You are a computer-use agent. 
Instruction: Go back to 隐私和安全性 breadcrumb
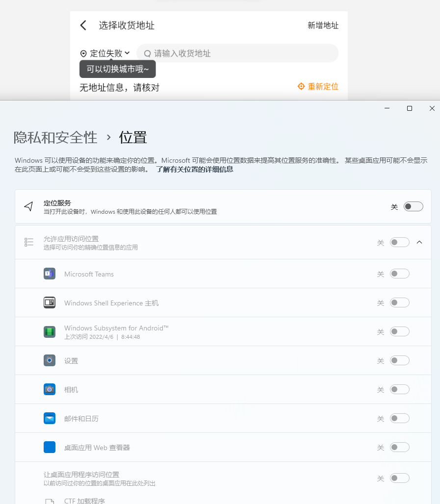(55, 138)
